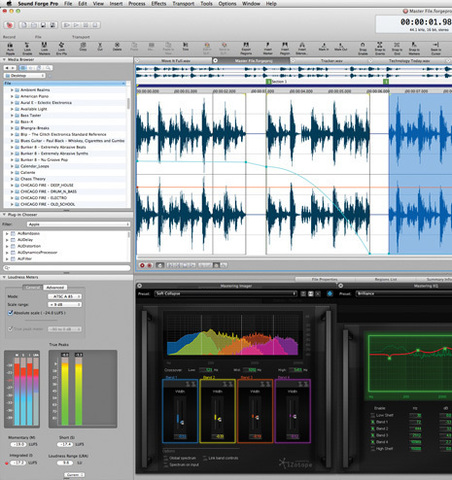The height and width of the screenshot is (480, 452).
Task: Toggle Global spectrum option in Mastering Imager
Action: click(166, 458)
